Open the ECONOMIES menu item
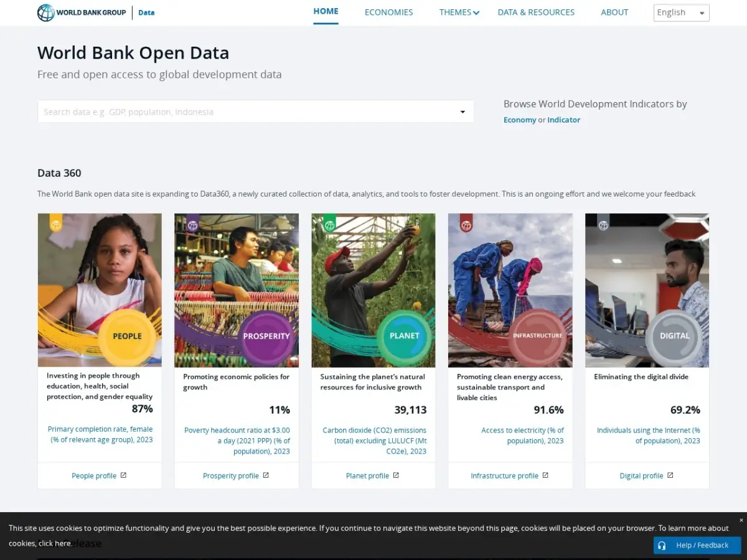The height and width of the screenshot is (560, 747). click(388, 12)
